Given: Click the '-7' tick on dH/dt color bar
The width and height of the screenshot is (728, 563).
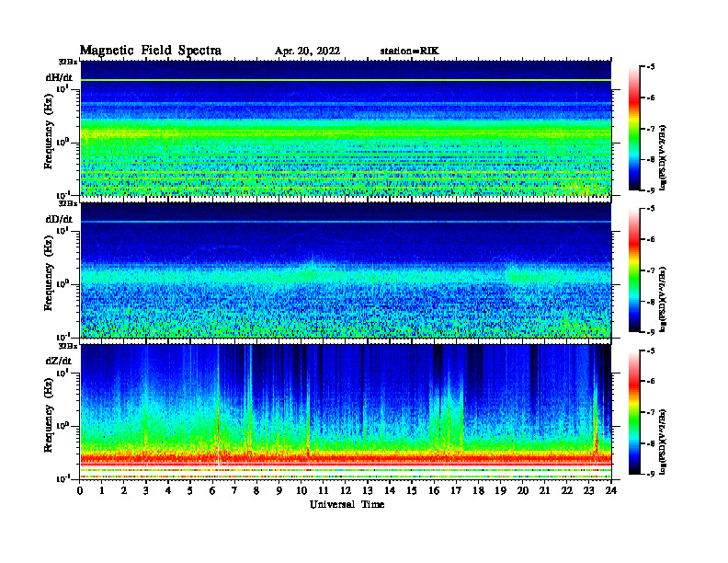Looking at the screenshot, I should 652,129.
